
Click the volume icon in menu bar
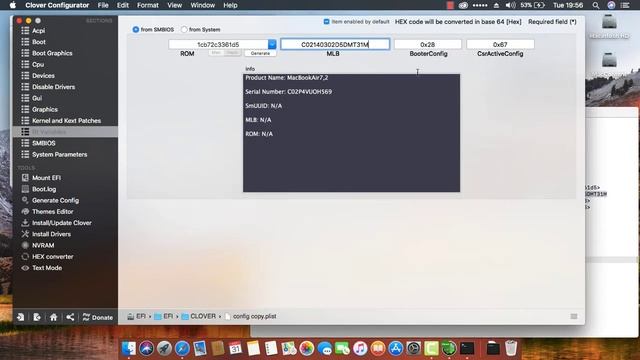[x=511, y=5]
